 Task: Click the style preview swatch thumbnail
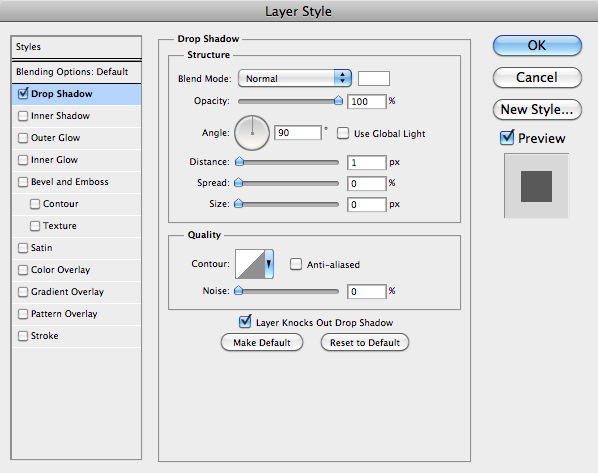(536, 186)
